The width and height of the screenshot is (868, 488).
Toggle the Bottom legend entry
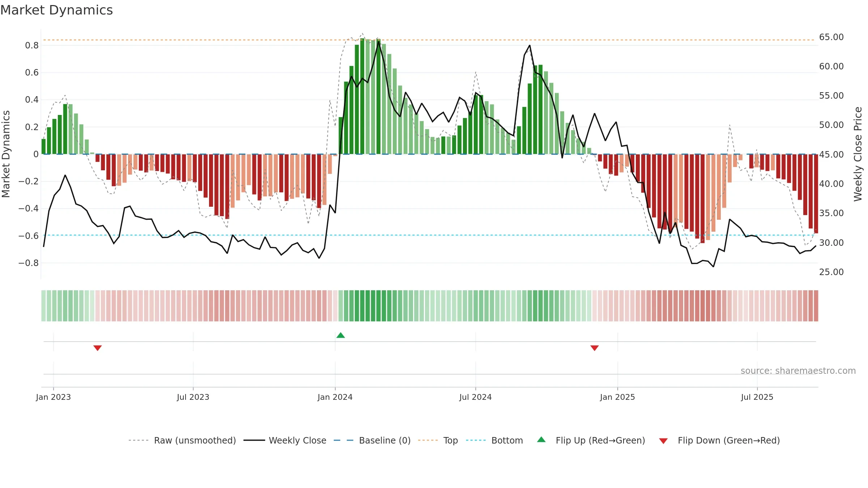coord(494,440)
